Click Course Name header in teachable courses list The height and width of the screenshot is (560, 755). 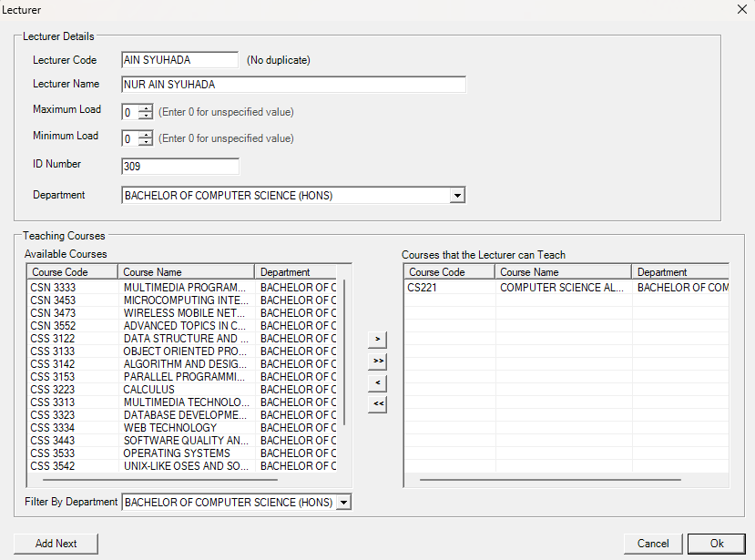pos(562,272)
